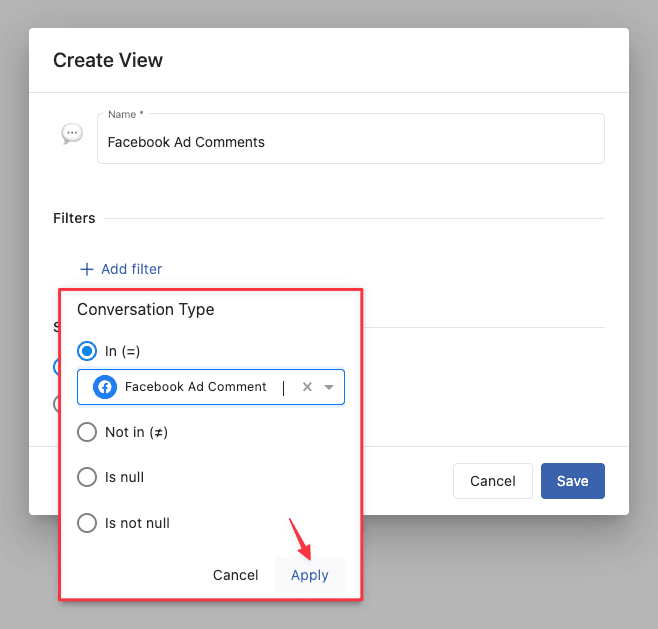The height and width of the screenshot is (629, 658).
Task: Click the Facebook logo in the selected value
Action: [x=105, y=387]
